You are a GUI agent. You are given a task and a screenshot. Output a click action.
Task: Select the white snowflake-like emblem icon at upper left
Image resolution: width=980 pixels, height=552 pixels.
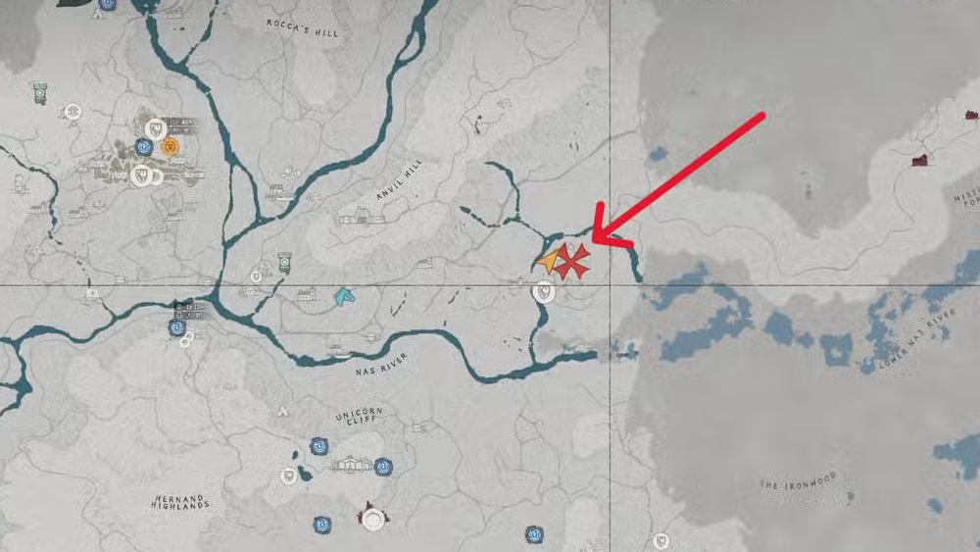[73, 113]
